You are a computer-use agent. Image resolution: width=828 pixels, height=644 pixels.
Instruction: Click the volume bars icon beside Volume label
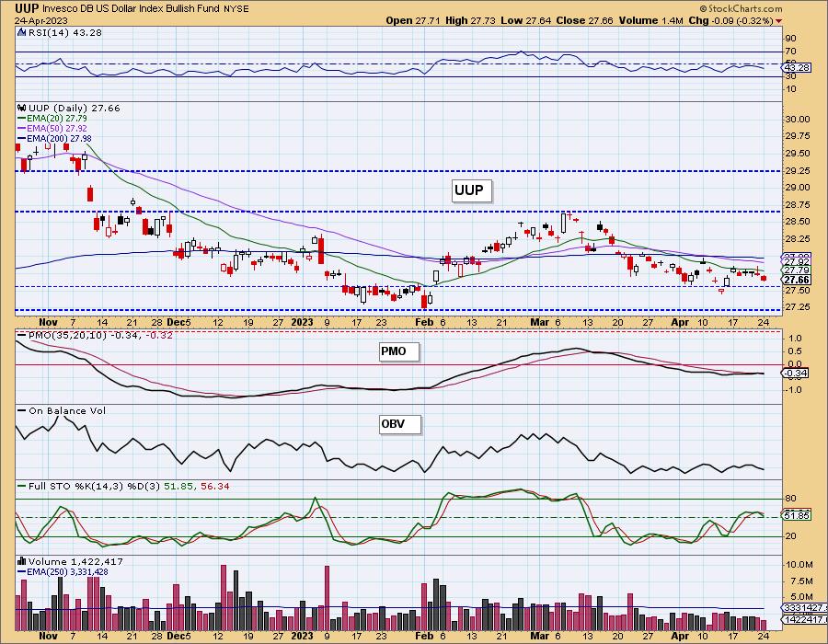[x=22, y=561]
